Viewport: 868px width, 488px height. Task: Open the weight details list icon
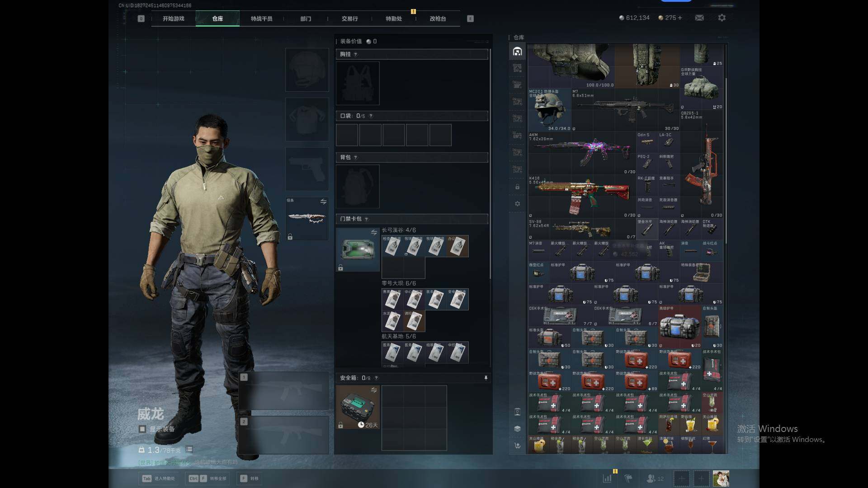pos(189,449)
